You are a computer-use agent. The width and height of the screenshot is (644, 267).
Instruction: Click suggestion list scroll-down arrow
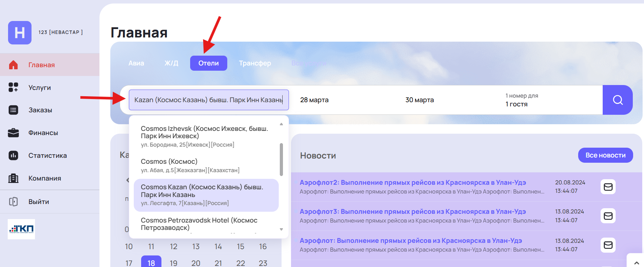[x=281, y=229]
